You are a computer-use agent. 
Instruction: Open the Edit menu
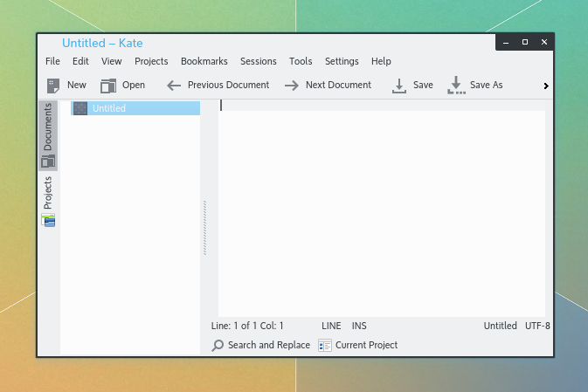pyautogui.click(x=80, y=61)
